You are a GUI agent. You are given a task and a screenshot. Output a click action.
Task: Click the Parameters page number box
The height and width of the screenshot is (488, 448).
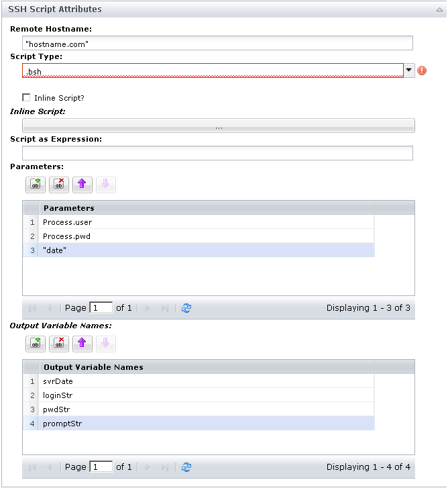pos(101,308)
